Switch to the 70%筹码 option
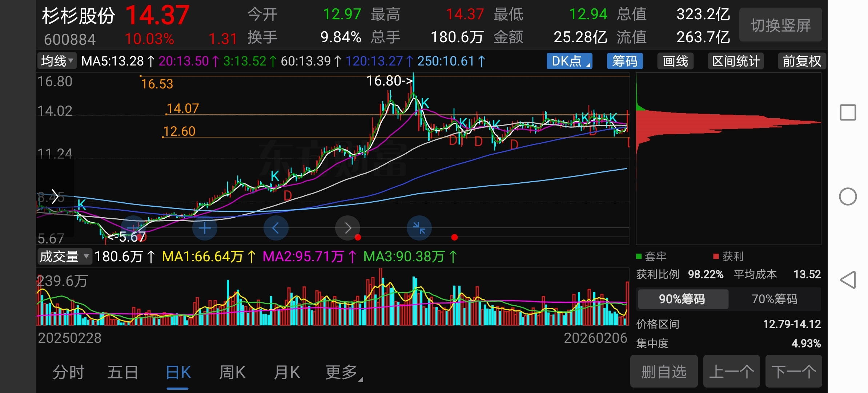This screenshot has height=393, width=868. (x=774, y=299)
